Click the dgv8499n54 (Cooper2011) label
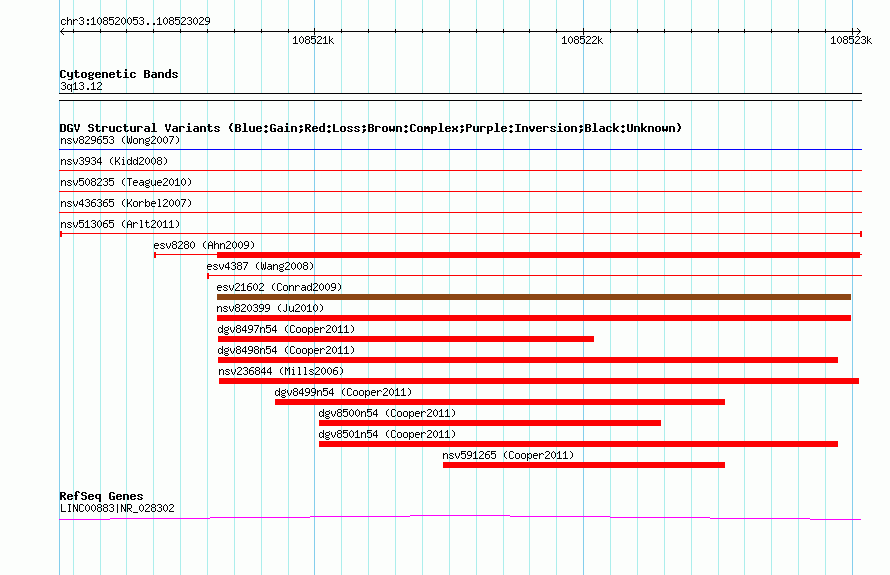Viewport: 890px width, 575px height. pos(343,392)
